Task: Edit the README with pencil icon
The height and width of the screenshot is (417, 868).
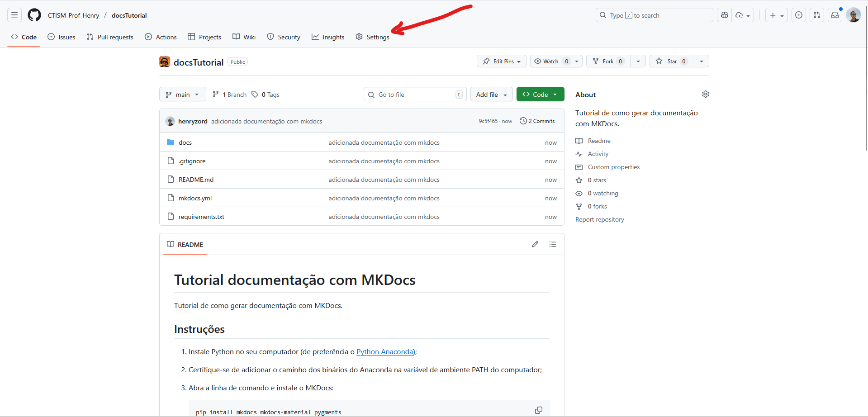Action: click(535, 244)
